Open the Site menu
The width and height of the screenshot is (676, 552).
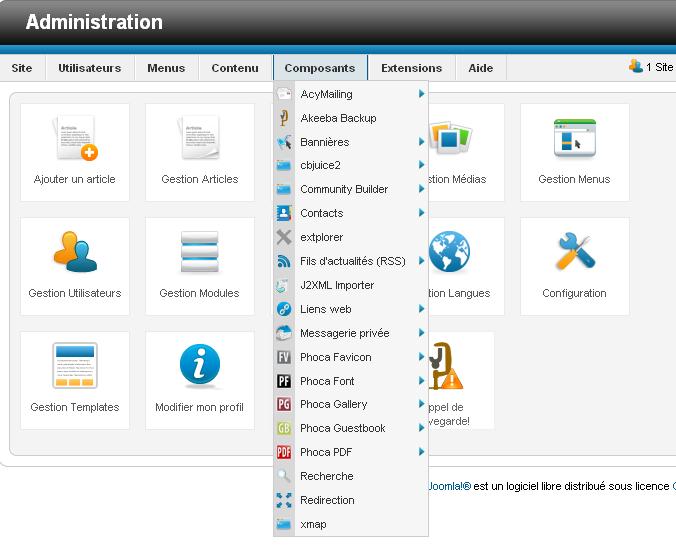(22, 68)
